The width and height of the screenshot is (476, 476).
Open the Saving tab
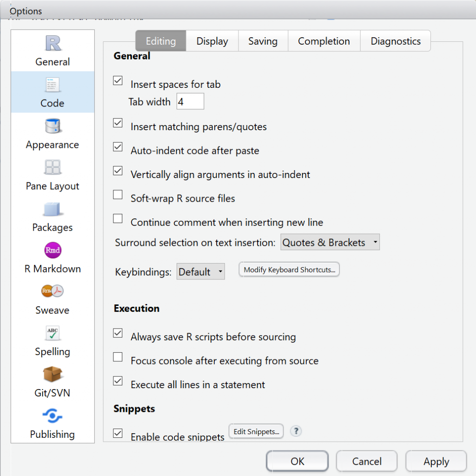pos(263,41)
